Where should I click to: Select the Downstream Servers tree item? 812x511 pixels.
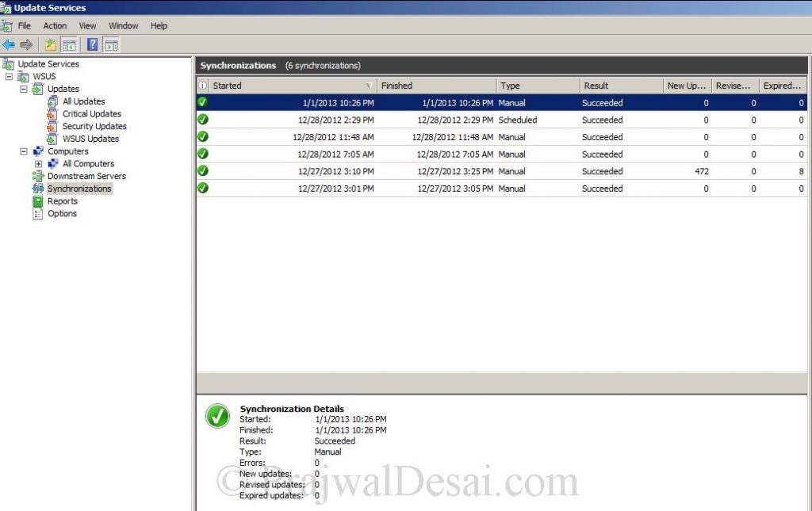pos(86,176)
